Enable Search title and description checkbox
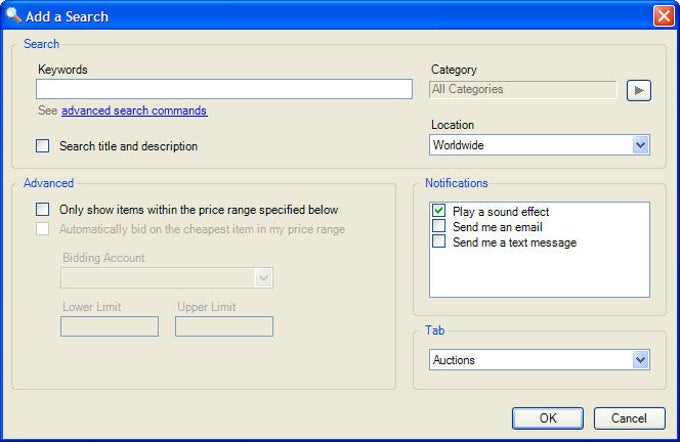The height and width of the screenshot is (442, 680). [x=43, y=146]
